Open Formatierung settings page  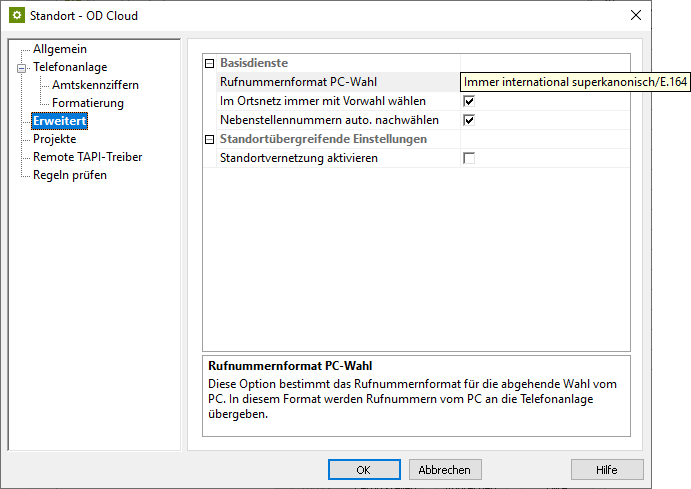(88, 103)
